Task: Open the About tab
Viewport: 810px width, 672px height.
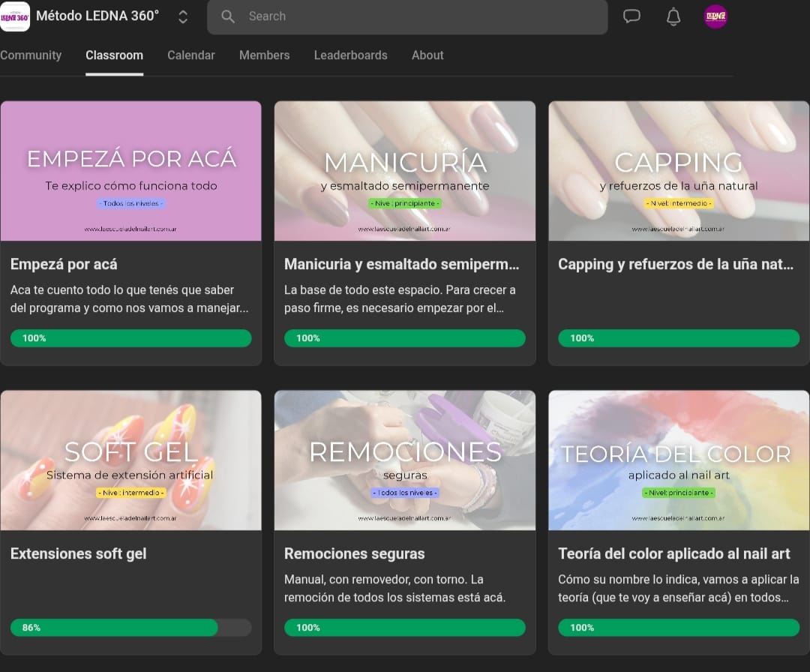Action: (427, 55)
